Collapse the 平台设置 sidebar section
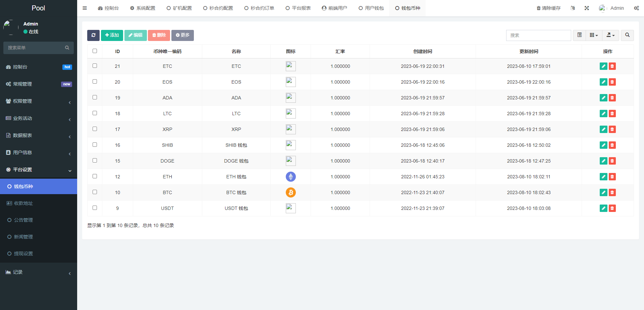This screenshot has height=310, width=644. tap(38, 170)
